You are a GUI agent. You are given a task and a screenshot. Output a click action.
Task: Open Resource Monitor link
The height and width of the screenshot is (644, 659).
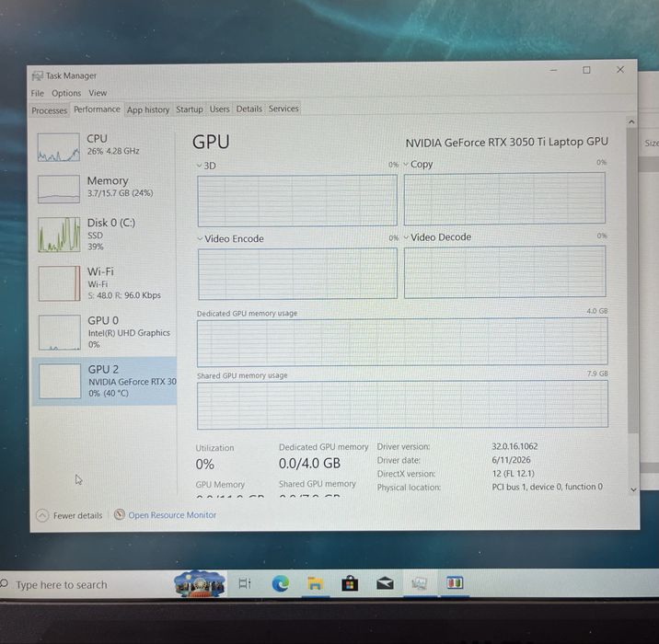click(x=171, y=514)
